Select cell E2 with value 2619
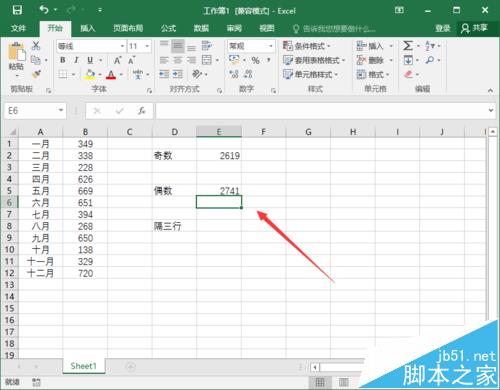Screen dimensions: 500x390 click(219, 156)
